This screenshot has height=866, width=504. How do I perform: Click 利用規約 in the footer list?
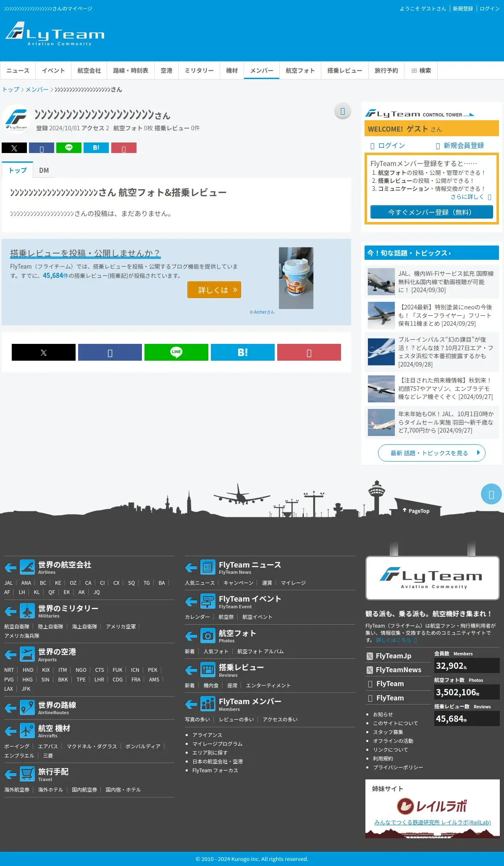(383, 758)
